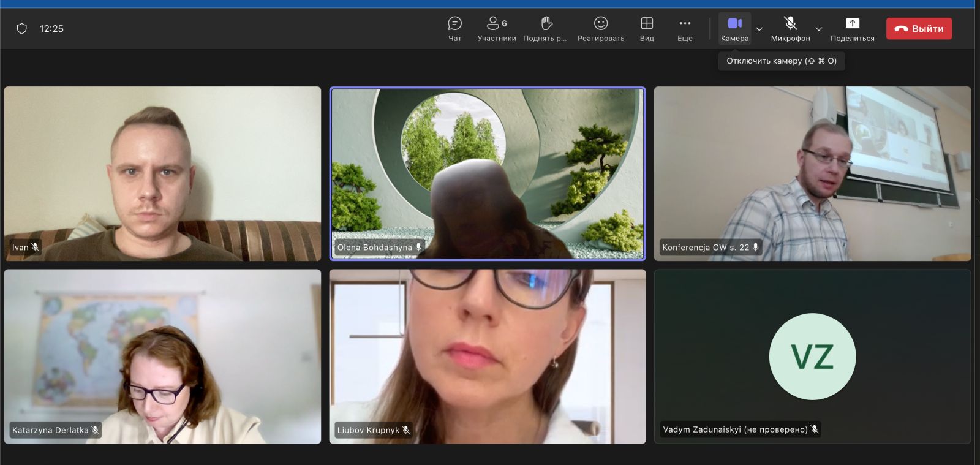Click the meeting timer 12:25

pyautogui.click(x=51, y=29)
